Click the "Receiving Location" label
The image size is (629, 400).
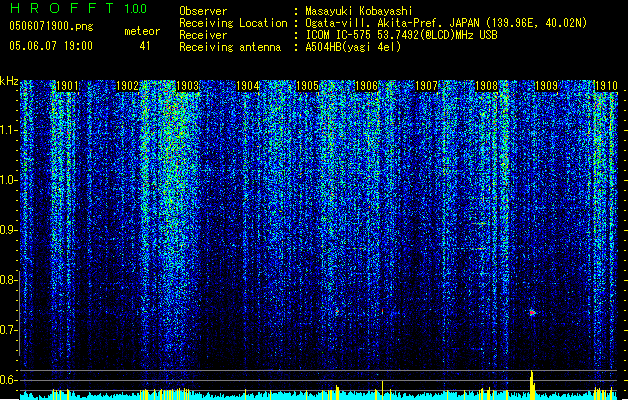[x=233, y=23]
